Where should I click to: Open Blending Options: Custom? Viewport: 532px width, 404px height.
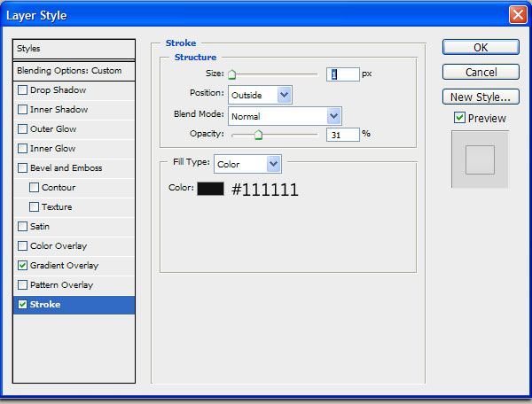coord(74,71)
